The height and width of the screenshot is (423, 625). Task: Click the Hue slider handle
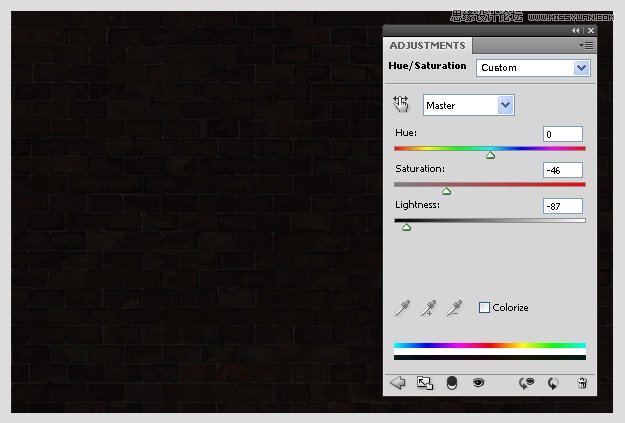[491, 155]
